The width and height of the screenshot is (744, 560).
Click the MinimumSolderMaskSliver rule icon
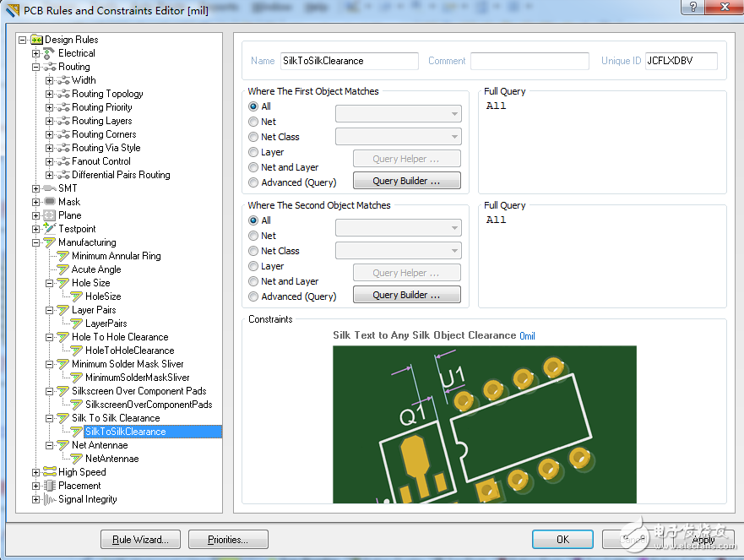click(x=76, y=378)
